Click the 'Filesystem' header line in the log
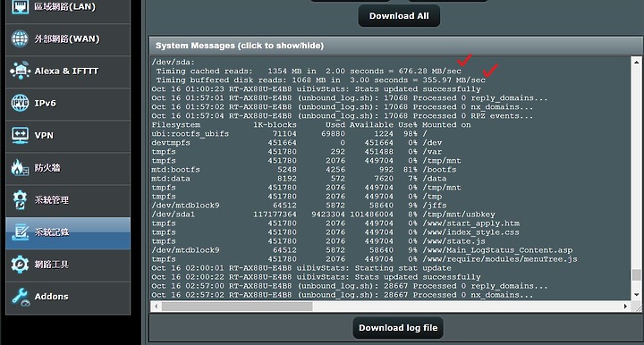644x345 pixels. pyautogui.click(x=311, y=125)
